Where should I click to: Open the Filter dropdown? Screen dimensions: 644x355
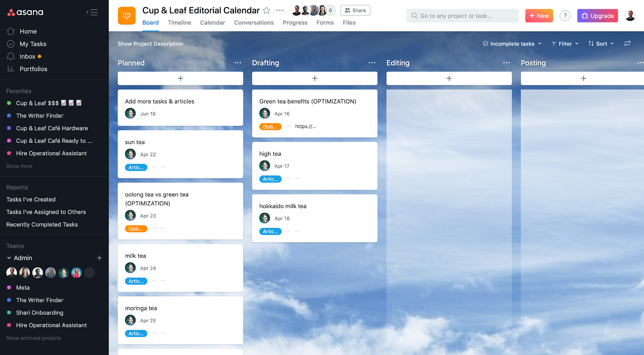[565, 43]
